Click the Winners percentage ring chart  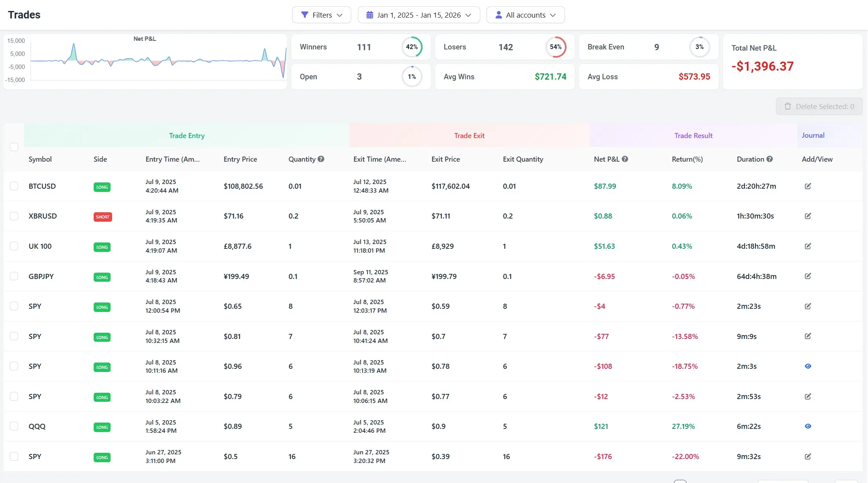click(412, 47)
